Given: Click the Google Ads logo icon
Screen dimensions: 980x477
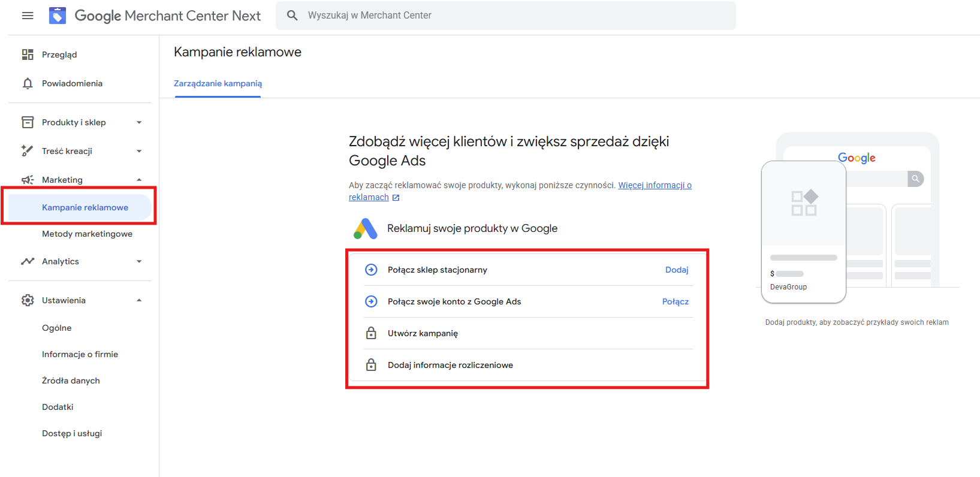Looking at the screenshot, I should click(366, 228).
